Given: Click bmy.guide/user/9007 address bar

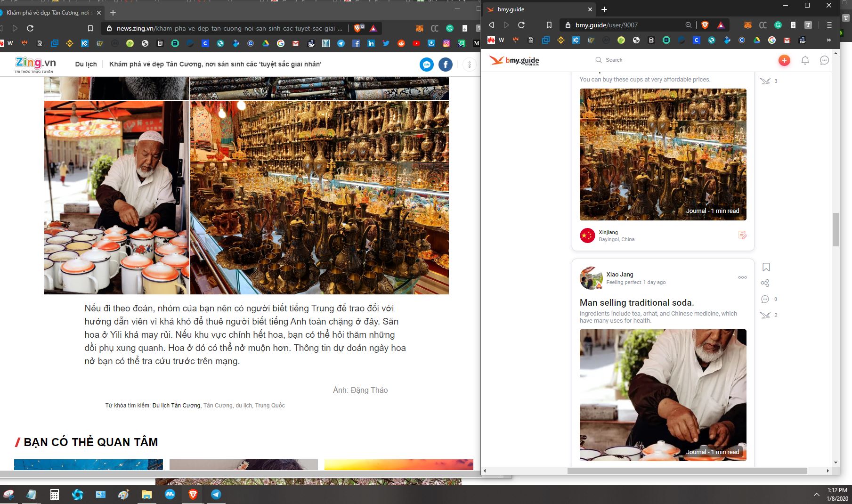Looking at the screenshot, I should tap(622, 25).
